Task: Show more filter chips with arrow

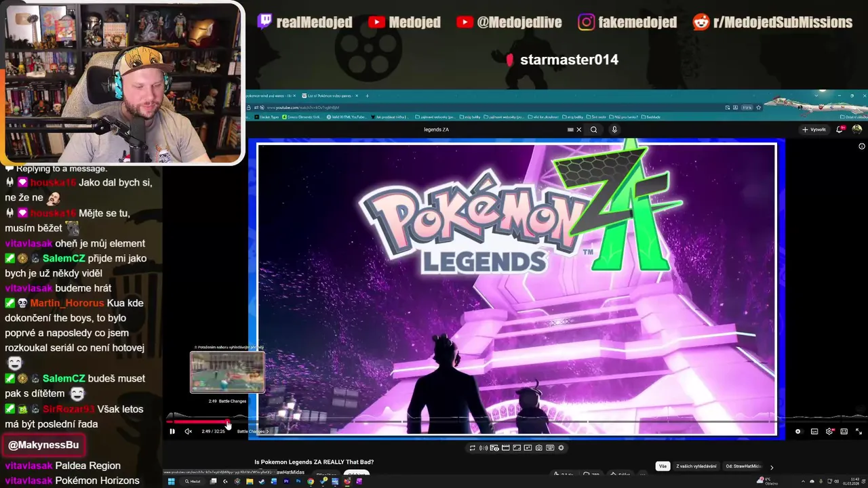Action: (x=771, y=467)
